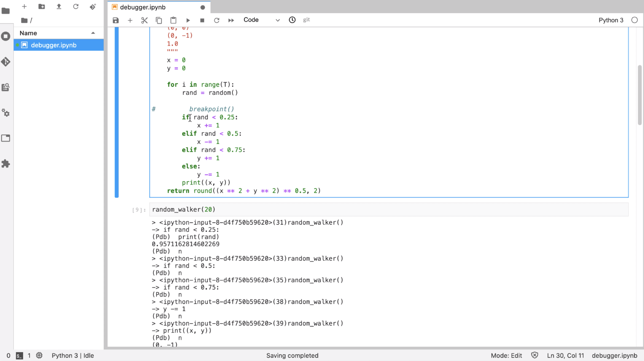Cut the selected cell
644x361 pixels.
(x=144, y=20)
